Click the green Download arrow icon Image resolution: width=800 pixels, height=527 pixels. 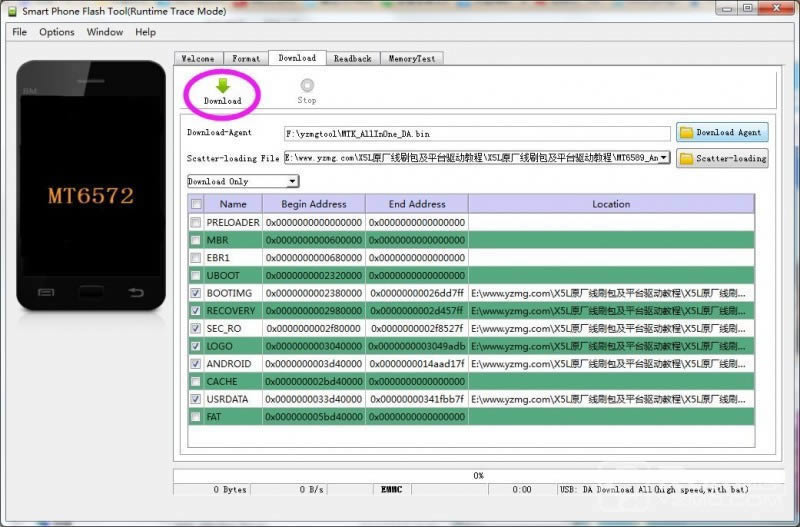click(222, 86)
